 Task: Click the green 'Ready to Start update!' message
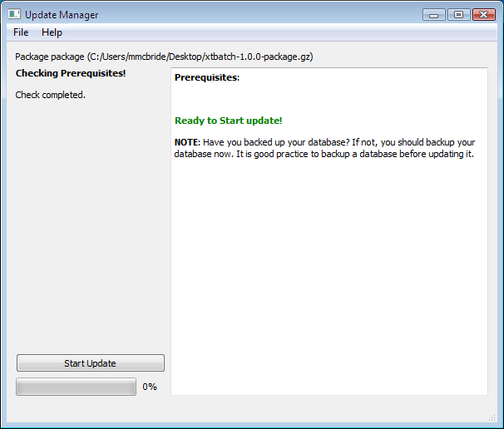[x=229, y=121]
